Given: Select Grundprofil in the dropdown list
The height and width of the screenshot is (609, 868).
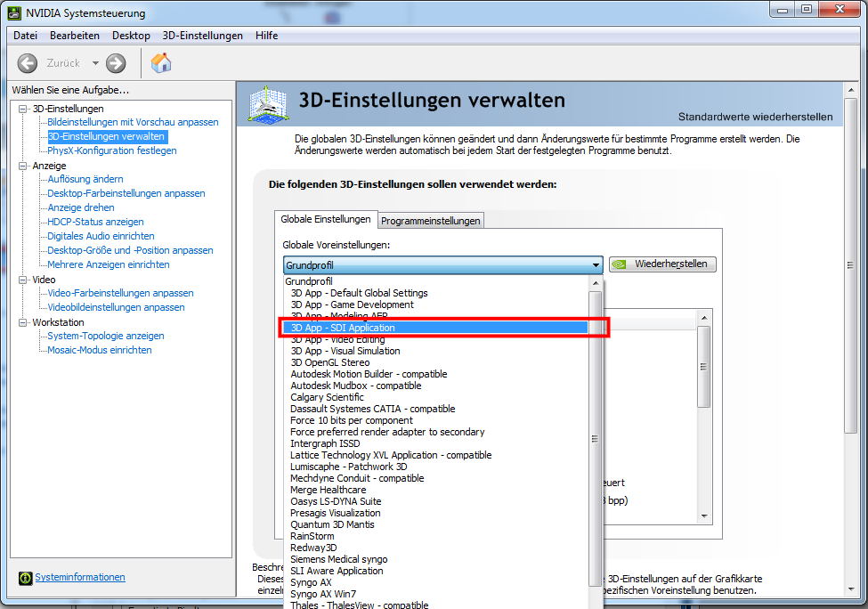Looking at the screenshot, I should (435, 281).
